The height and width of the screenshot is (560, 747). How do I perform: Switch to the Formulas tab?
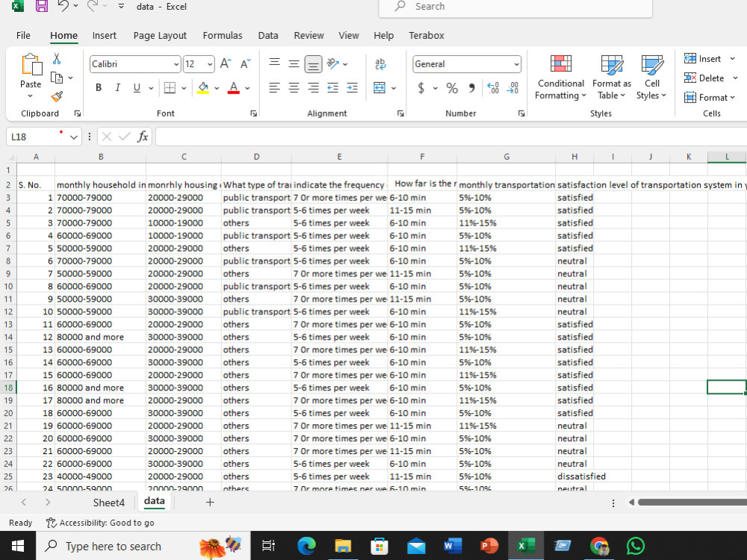[x=223, y=35]
